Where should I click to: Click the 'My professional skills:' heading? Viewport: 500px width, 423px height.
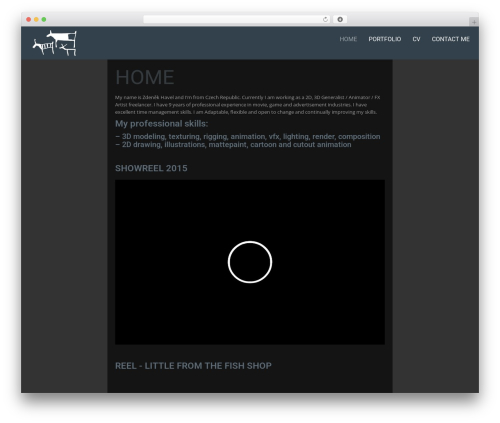click(162, 124)
